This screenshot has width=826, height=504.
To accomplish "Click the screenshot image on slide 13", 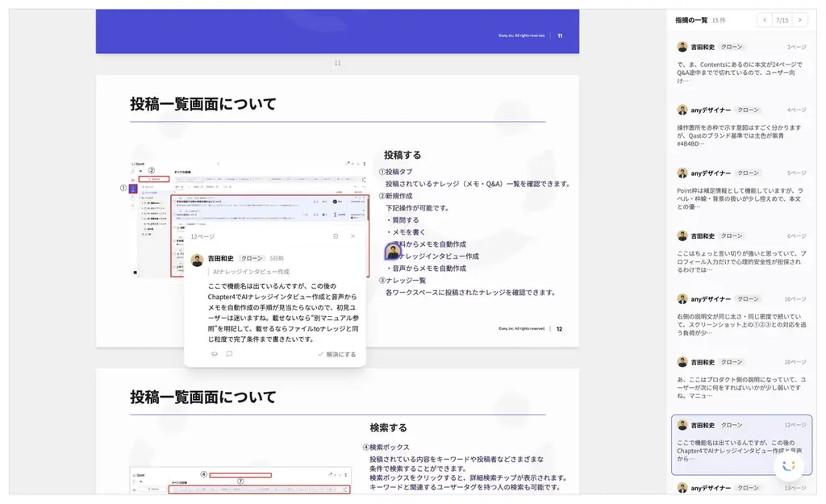I will coord(240,482).
